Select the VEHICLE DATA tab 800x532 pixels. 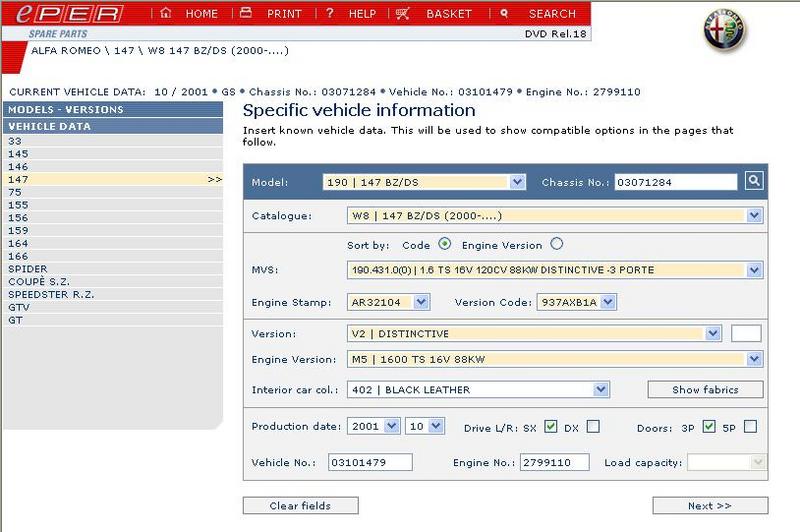[x=113, y=126]
